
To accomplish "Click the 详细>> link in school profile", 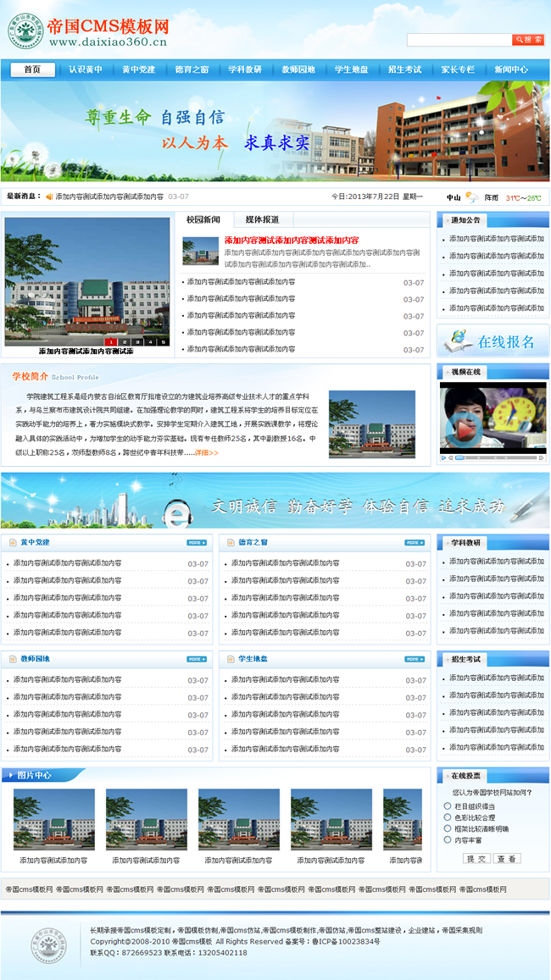I will tap(207, 453).
